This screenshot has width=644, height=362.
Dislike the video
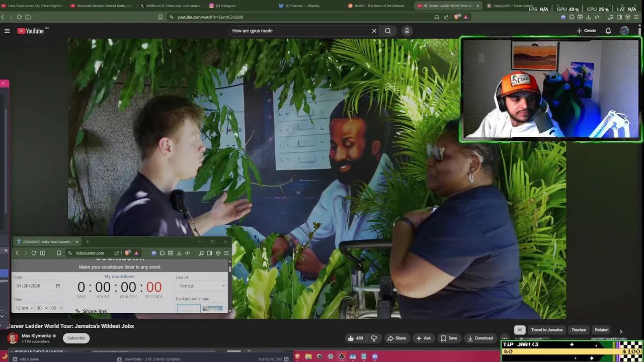(x=374, y=338)
